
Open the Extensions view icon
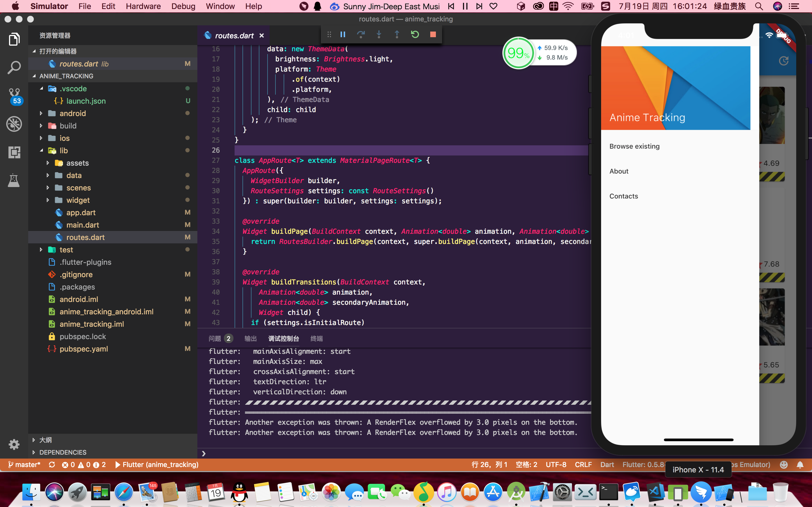tap(14, 152)
